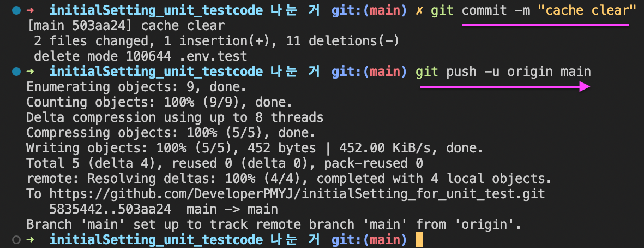This screenshot has height=248, width=644.
Task: Click the red prompt arrow on commit line
Action: click(x=31, y=11)
